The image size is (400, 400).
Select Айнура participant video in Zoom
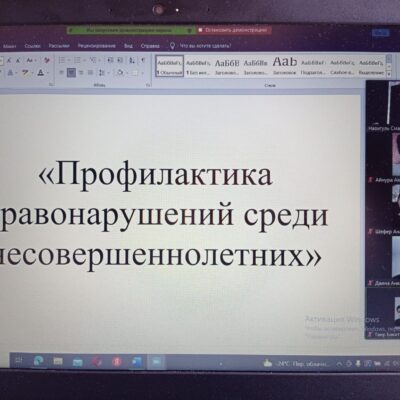pos(383,157)
